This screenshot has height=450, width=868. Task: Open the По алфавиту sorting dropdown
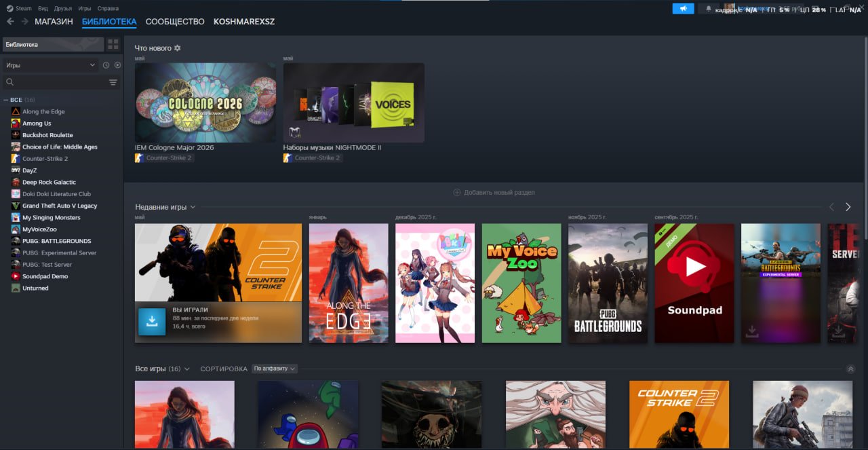tap(274, 369)
